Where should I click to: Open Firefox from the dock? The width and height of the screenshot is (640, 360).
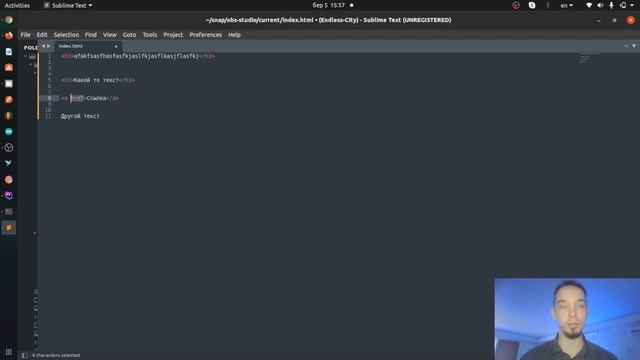(x=9, y=36)
